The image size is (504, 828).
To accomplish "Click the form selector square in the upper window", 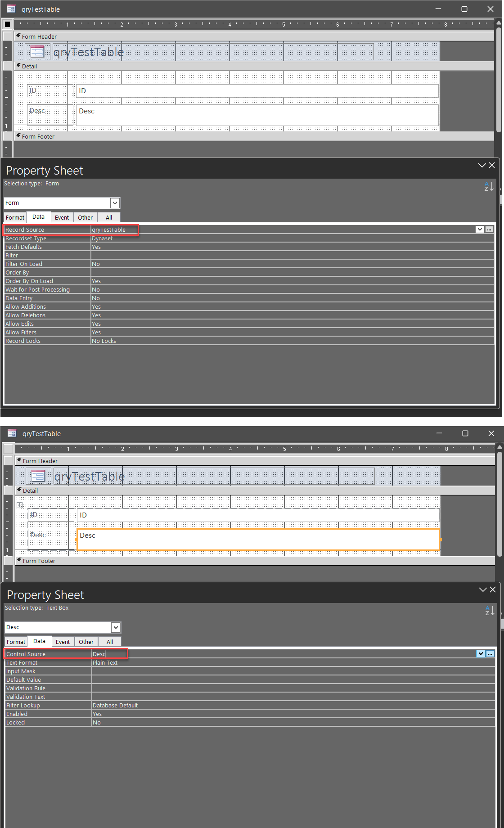I will [7, 24].
